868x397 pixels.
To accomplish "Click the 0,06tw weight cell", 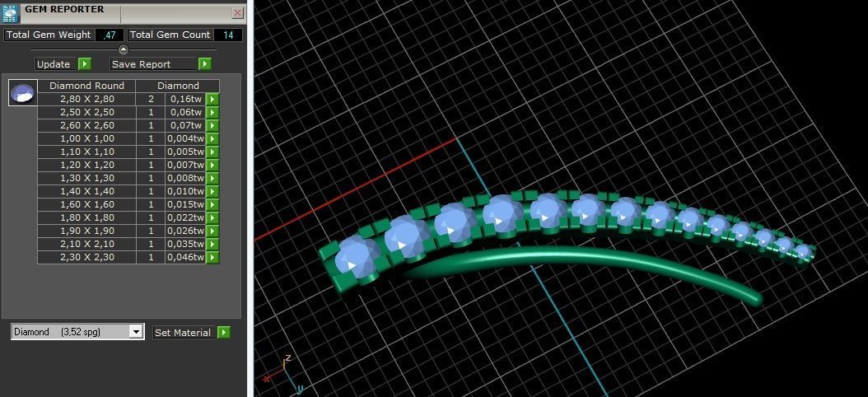I will point(185,112).
